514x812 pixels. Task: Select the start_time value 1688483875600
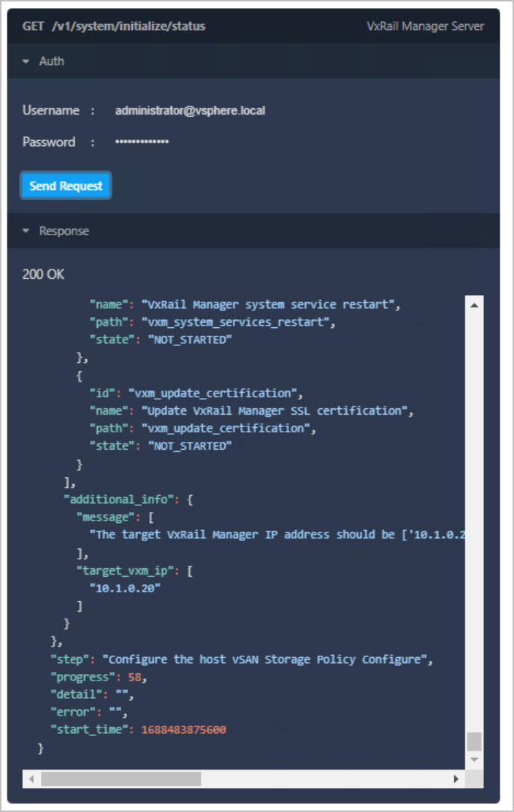coord(183,729)
